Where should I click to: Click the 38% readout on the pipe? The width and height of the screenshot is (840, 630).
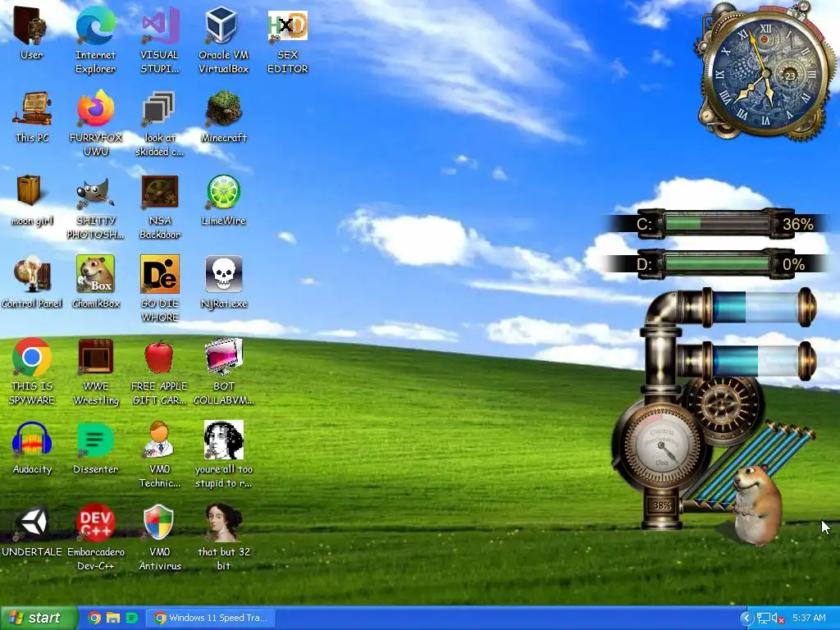662,505
